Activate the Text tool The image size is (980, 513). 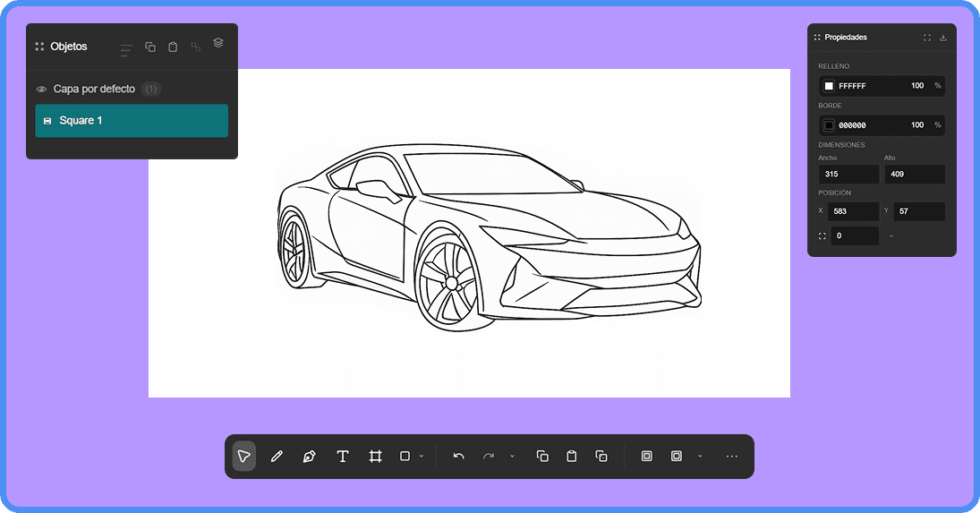342,457
